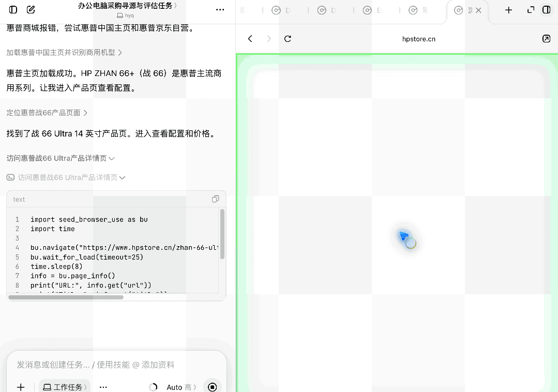Switch to browser tab labeled E
The width and height of the screenshot is (558, 392).
tap(372, 10)
